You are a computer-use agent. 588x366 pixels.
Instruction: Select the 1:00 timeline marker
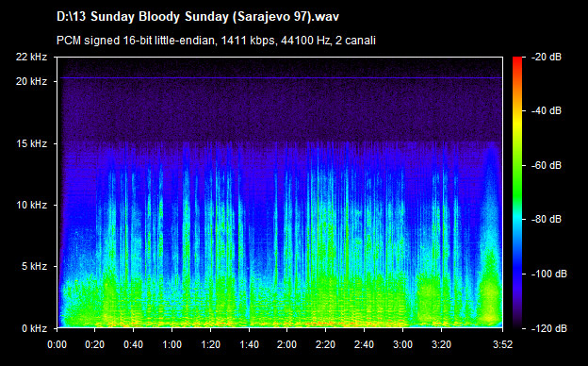tap(172, 344)
